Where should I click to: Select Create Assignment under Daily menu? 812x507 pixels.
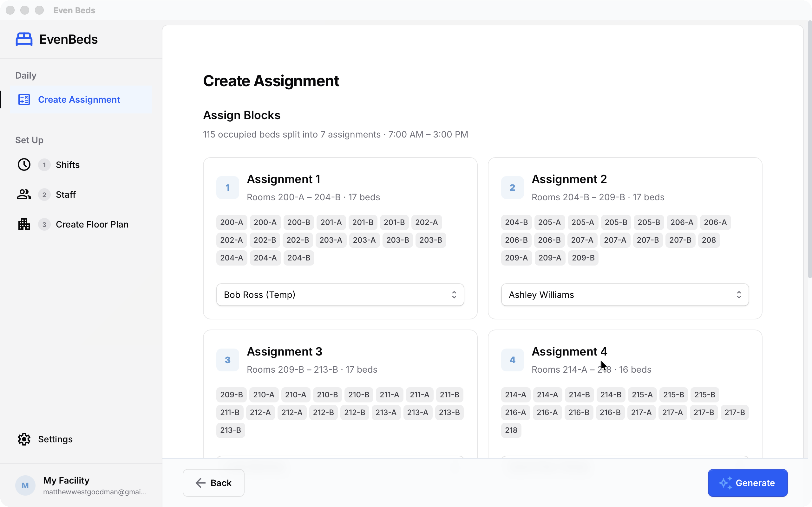[x=79, y=99]
